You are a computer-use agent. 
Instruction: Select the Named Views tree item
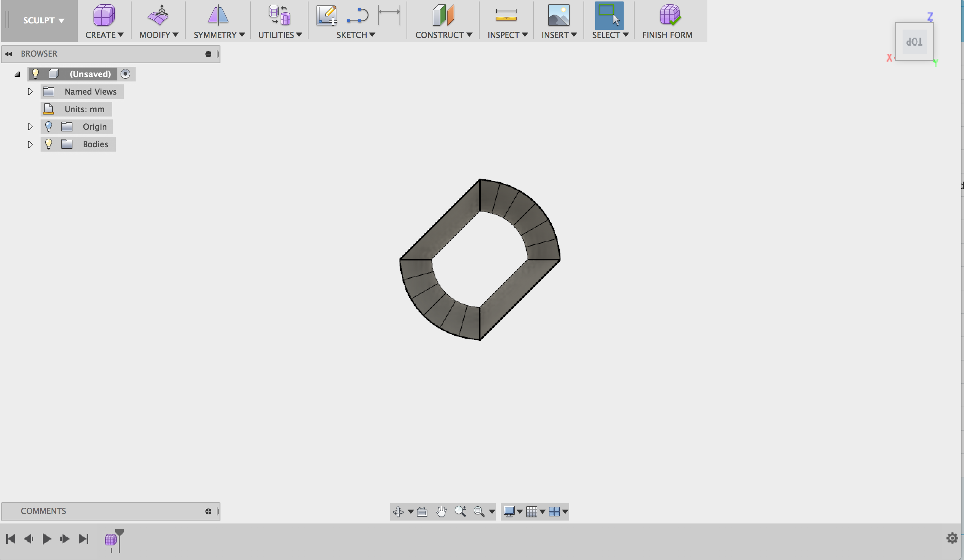pyautogui.click(x=82, y=91)
